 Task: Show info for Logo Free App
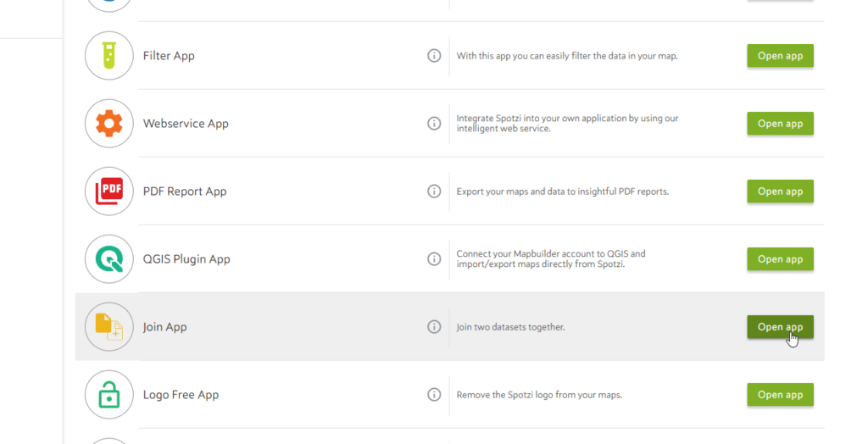point(434,395)
